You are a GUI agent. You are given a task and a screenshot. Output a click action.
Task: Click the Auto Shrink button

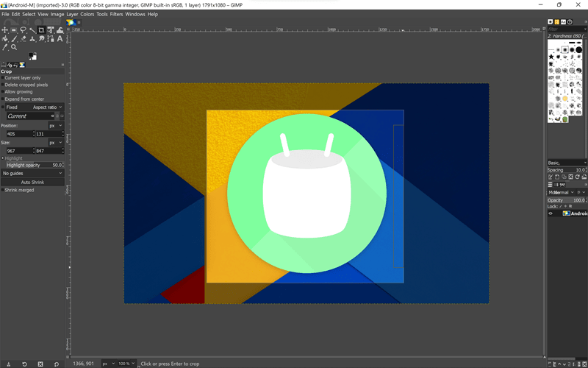(32, 182)
